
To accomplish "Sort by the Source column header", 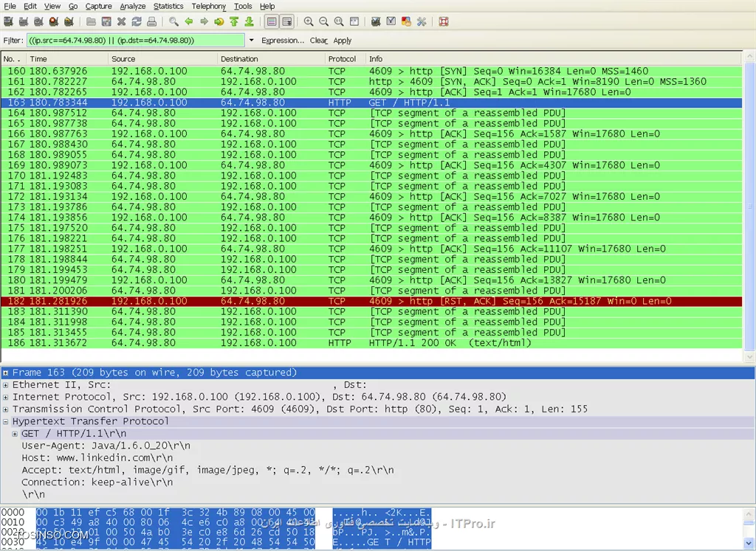I will [x=163, y=59].
